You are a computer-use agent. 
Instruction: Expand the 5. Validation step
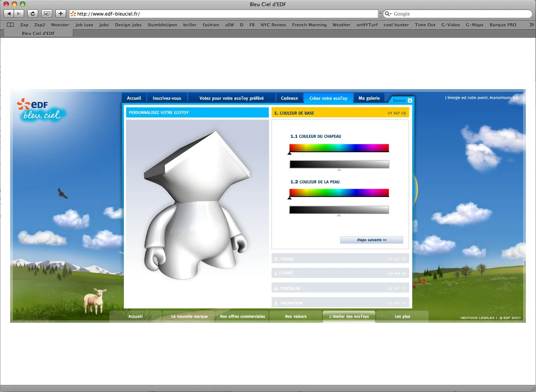(340, 303)
